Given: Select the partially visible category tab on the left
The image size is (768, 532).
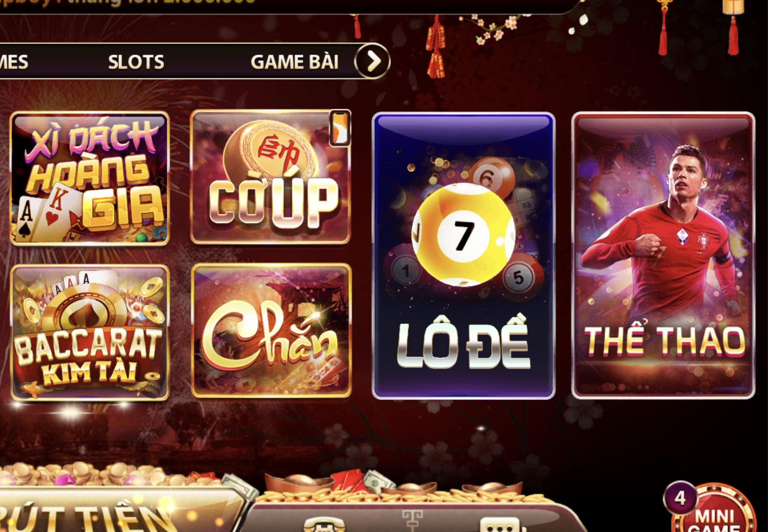Looking at the screenshot, I should coord(14,62).
